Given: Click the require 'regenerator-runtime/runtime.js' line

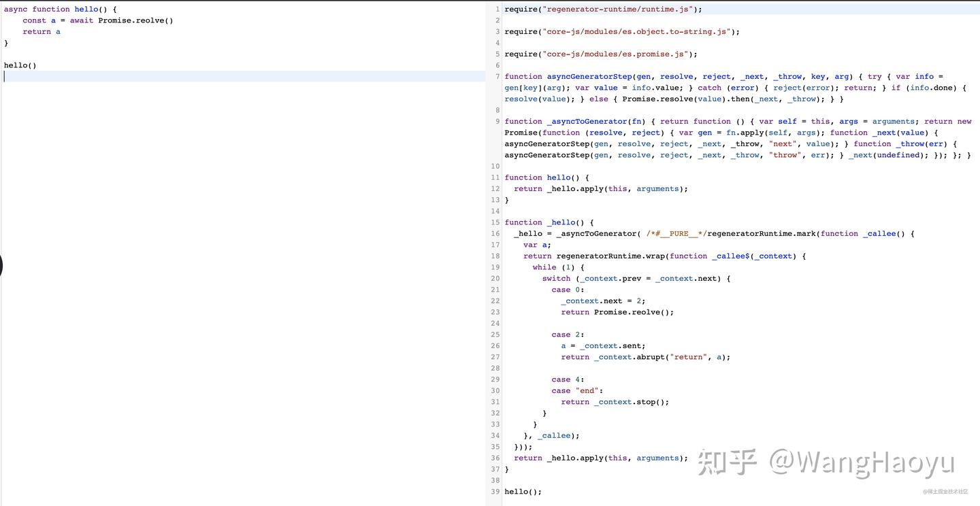Looking at the screenshot, I should coord(603,10).
